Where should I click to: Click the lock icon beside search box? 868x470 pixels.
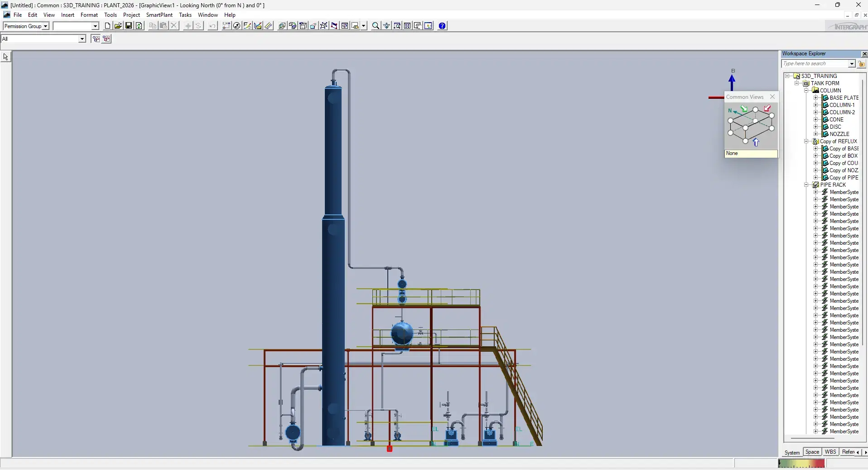862,64
